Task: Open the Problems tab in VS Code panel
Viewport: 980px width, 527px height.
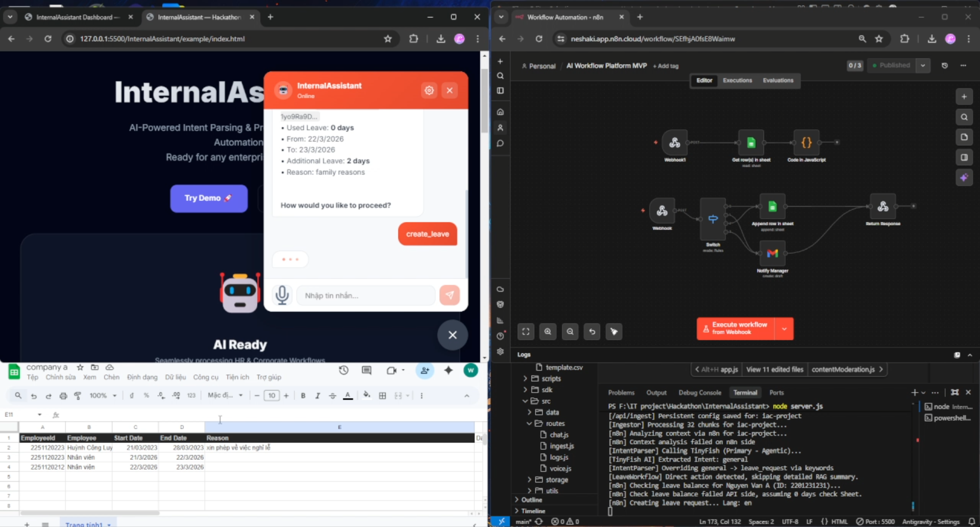Action: 621,392
